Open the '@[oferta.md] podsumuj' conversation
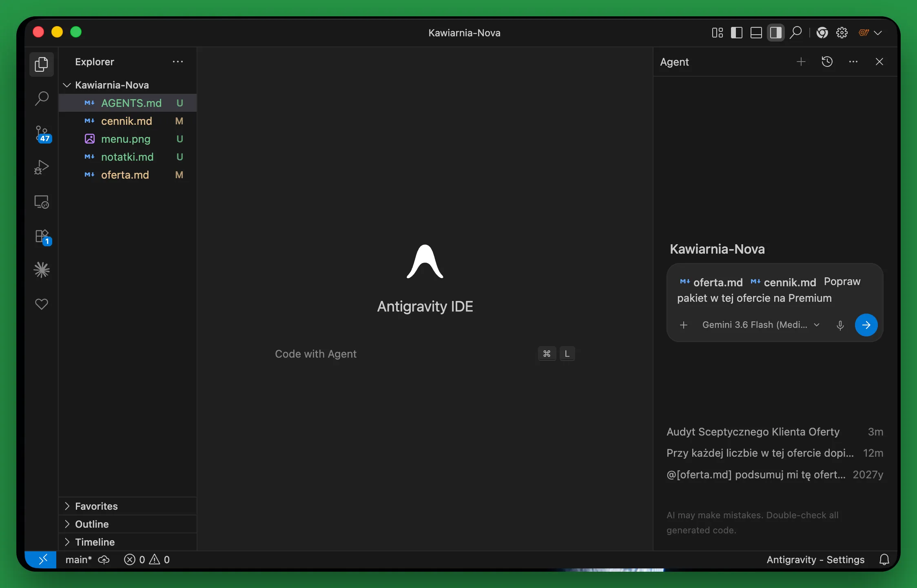This screenshot has height=588, width=917. 775,475
